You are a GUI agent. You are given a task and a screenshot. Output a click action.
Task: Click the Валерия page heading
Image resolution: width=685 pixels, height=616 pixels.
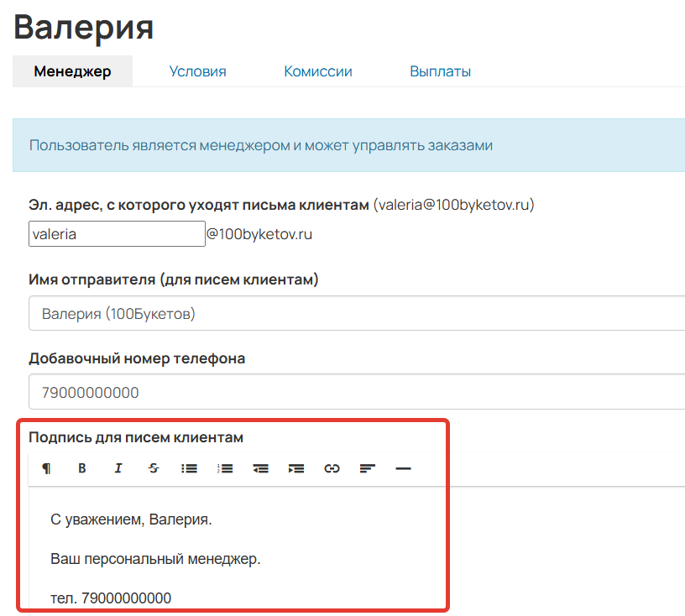point(83,27)
